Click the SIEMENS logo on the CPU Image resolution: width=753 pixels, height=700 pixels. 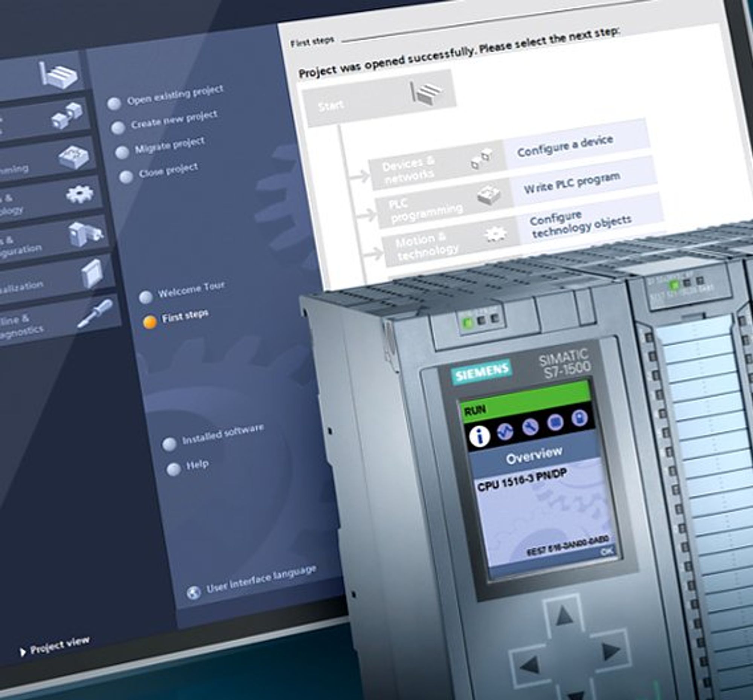coord(482,373)
